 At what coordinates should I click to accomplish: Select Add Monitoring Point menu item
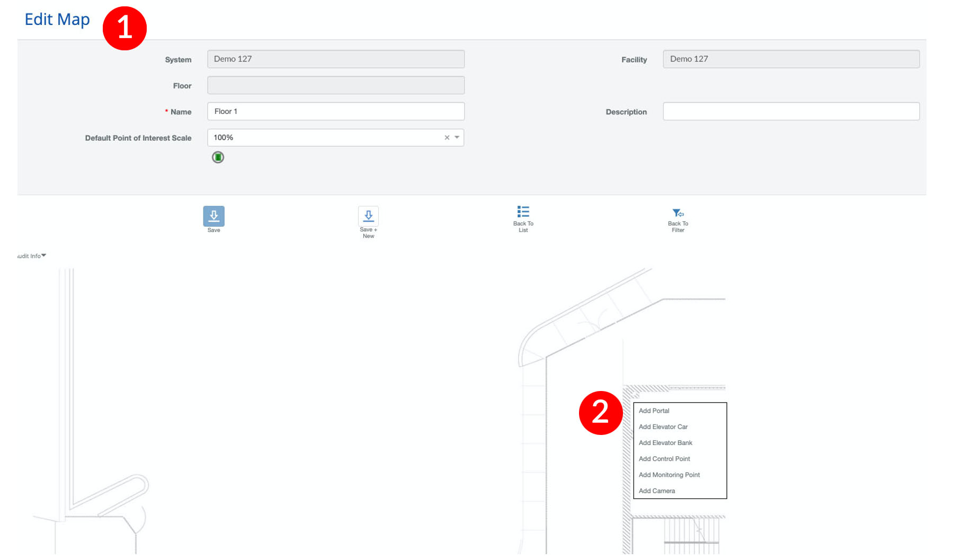[669, 475]
